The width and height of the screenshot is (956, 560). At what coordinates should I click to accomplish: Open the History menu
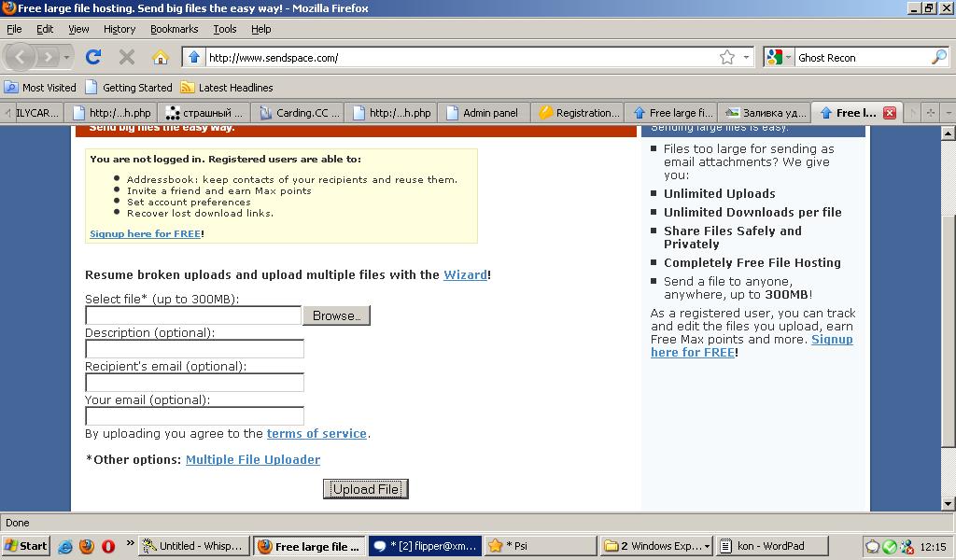click(x=119, y=29)
